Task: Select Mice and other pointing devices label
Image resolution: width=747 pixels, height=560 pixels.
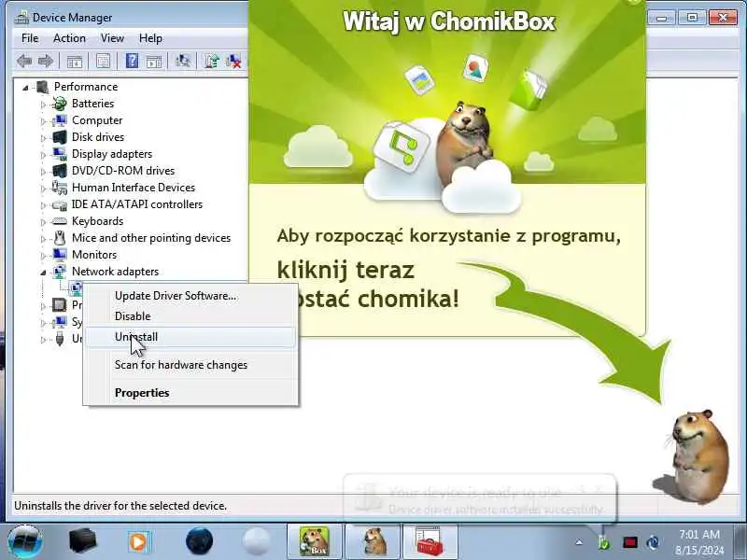Action: click(x=151, y=238)
